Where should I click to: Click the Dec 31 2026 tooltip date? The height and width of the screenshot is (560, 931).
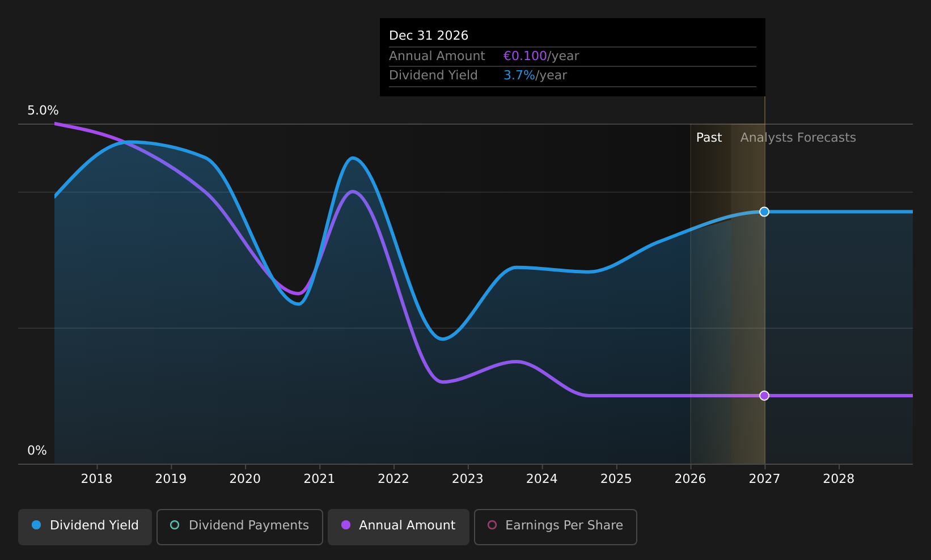point(429,36)
